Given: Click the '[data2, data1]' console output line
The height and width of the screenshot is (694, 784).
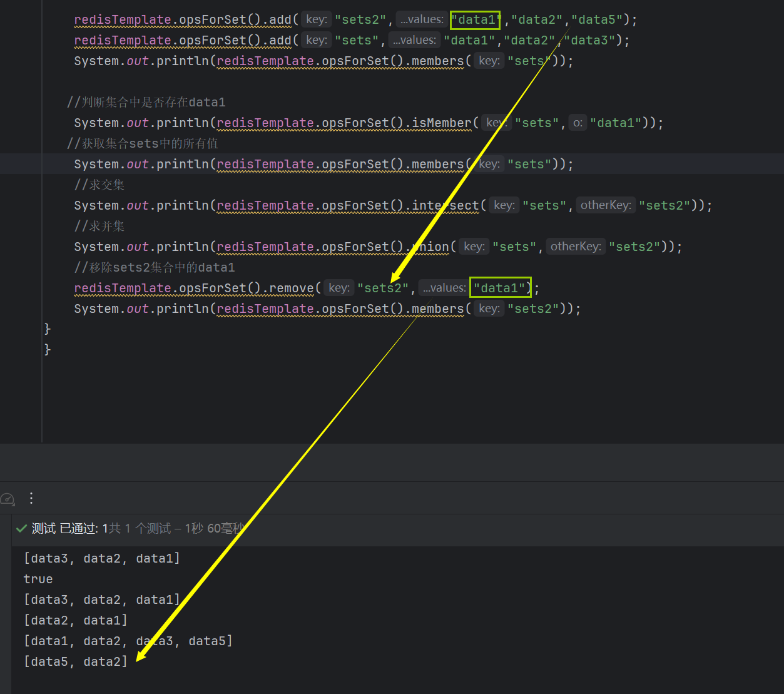Looking at the screenshot, I should pos(75,620).
